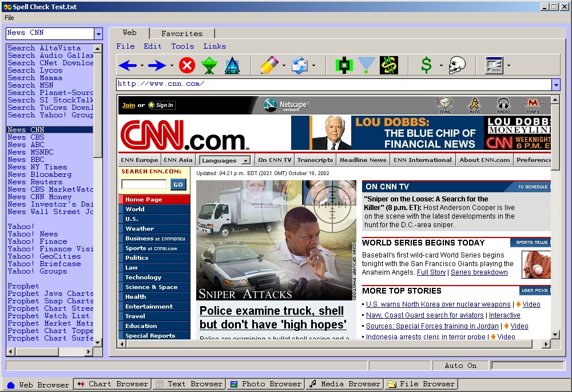572x392 pixels.
Task: Click the blue Forward arrow icon
Action: (157, 66)
